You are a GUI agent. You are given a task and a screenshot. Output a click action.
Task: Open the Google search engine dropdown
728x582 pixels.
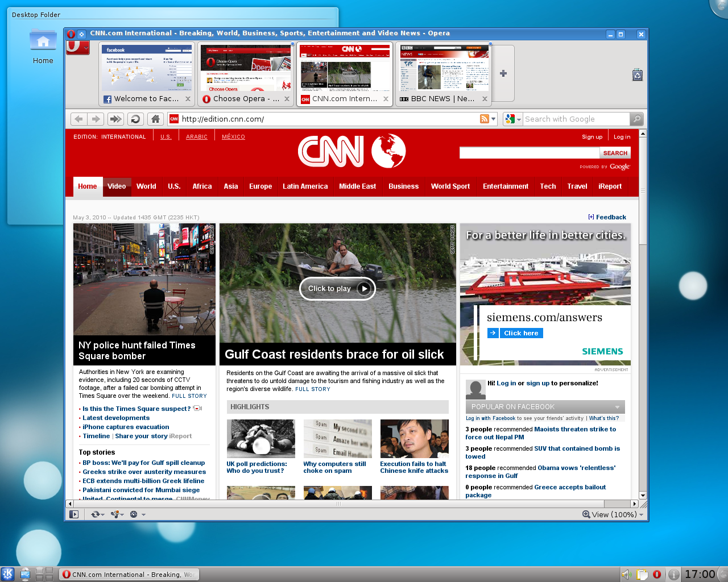click(513, 119)
